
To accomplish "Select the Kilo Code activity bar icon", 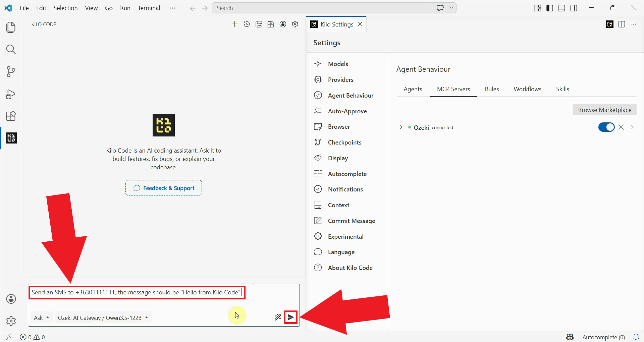I will click(x=11, y=138).
